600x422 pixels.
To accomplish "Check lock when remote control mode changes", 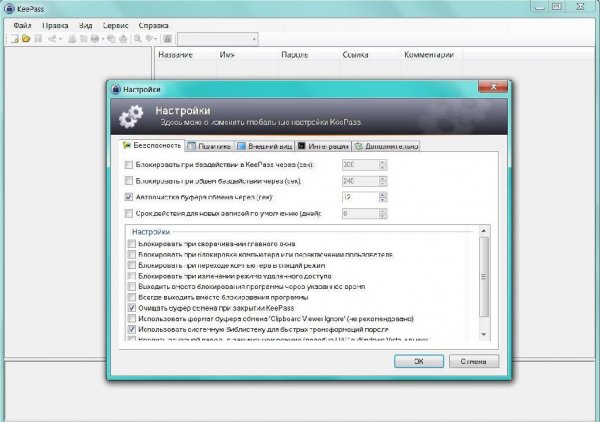I will (x=132, y=276).
